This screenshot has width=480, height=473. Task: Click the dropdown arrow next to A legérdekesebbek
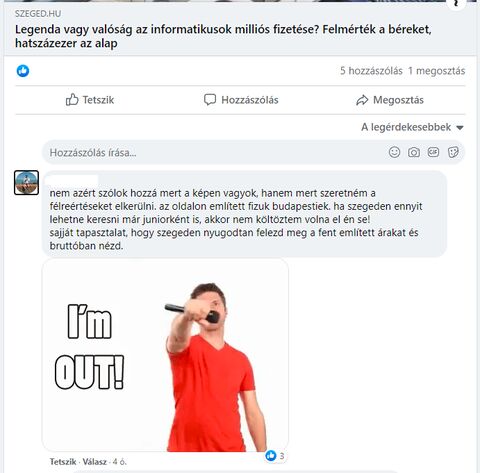pos(460,128)
